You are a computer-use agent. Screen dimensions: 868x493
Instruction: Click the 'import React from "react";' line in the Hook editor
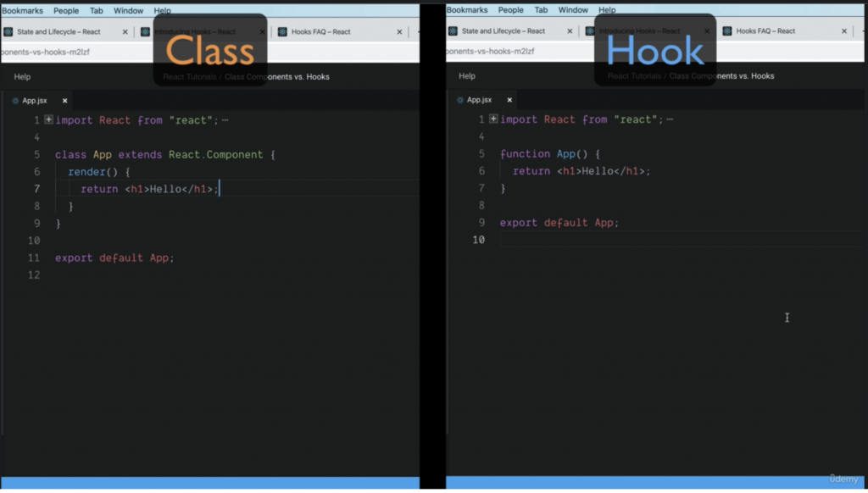[581, 119]
